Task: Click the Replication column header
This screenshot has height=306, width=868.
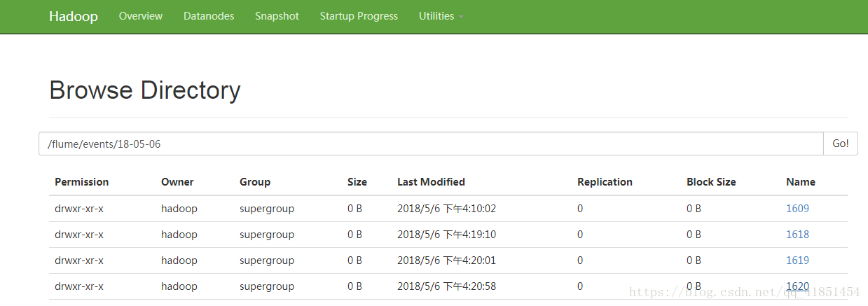Action: (x=605, y=182)
